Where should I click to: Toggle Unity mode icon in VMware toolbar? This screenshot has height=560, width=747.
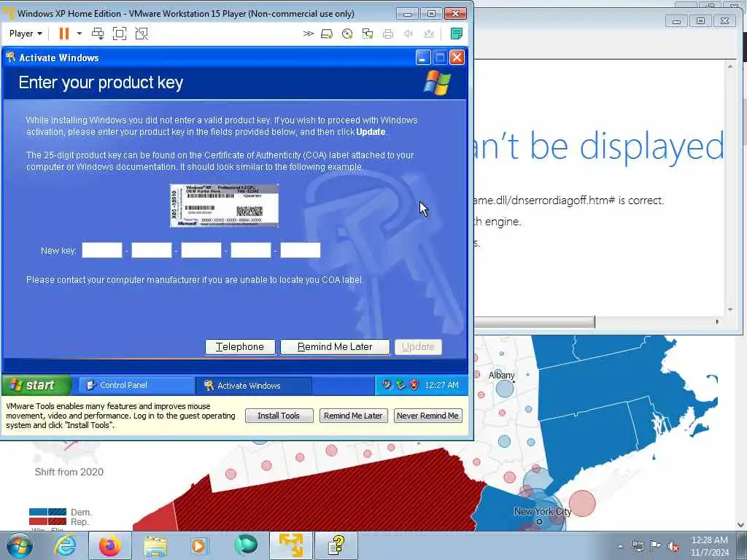coord(142,34)
